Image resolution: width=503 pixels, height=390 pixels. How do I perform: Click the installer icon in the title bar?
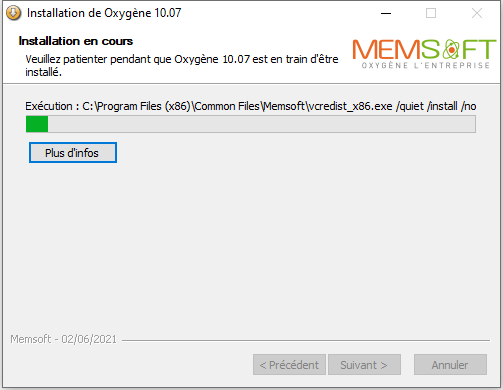[x=14, y=13]
